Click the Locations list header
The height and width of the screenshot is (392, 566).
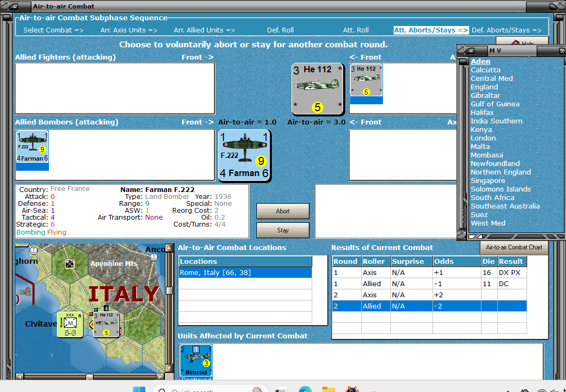point(245,261)
